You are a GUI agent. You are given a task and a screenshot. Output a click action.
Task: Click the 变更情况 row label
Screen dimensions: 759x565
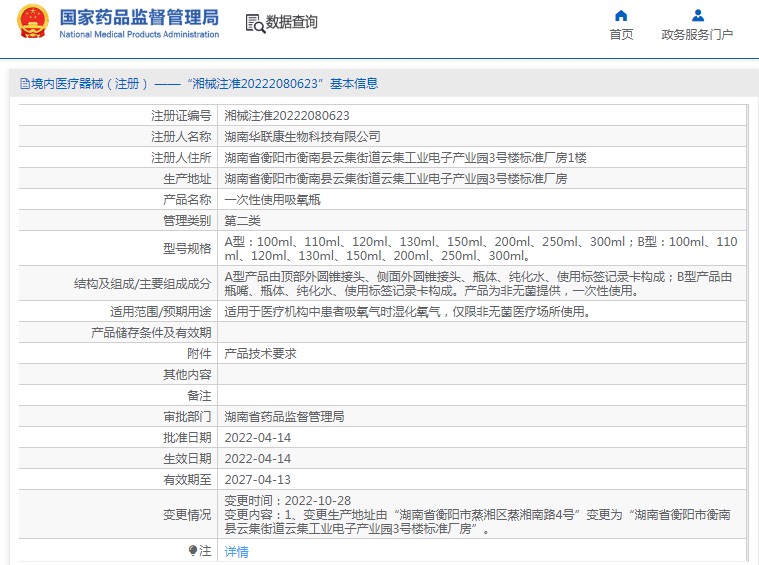[x=187, y=515]
